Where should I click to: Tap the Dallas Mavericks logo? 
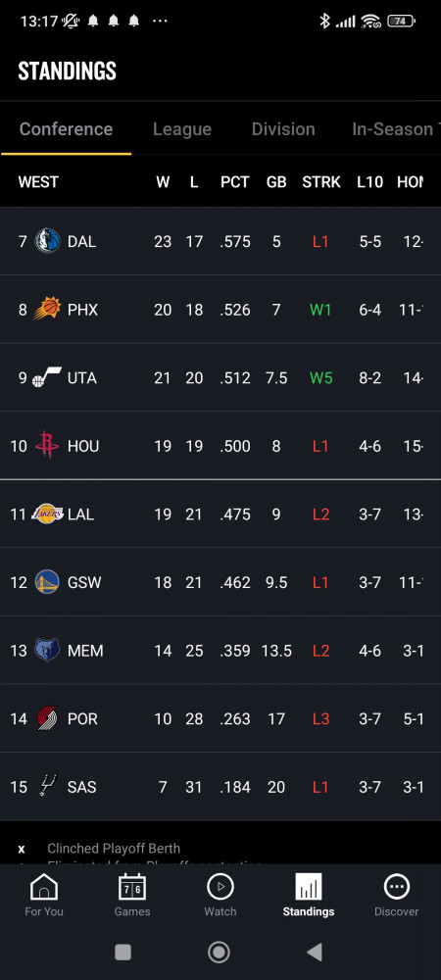tap(47, 241)
